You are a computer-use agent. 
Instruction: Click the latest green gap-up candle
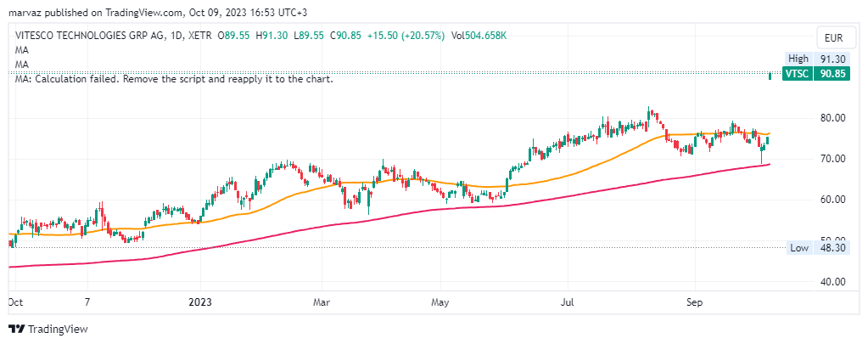770,76
